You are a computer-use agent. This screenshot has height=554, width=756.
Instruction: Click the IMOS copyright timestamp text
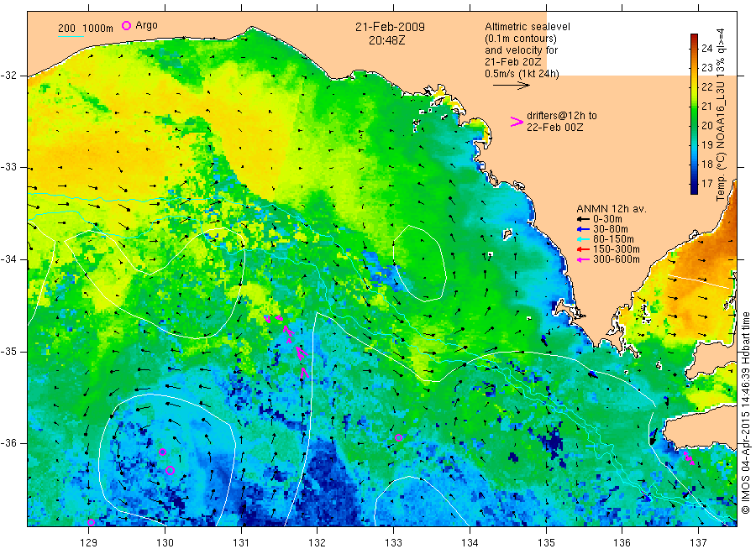tap(745, 413)
